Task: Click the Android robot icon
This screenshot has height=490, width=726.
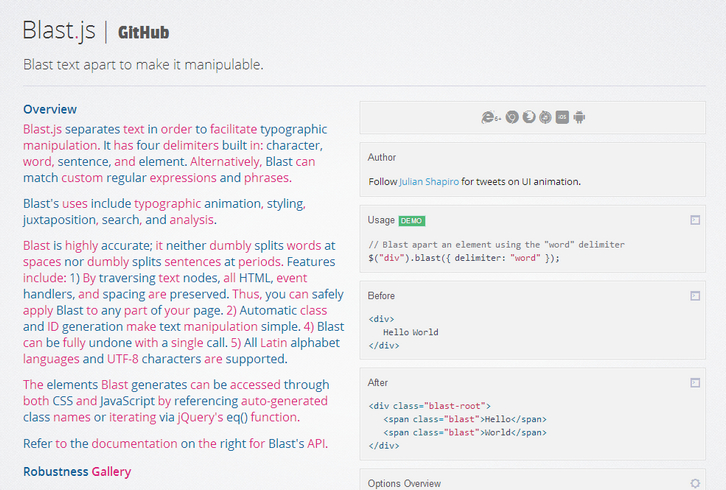Action: coord(579,117)
